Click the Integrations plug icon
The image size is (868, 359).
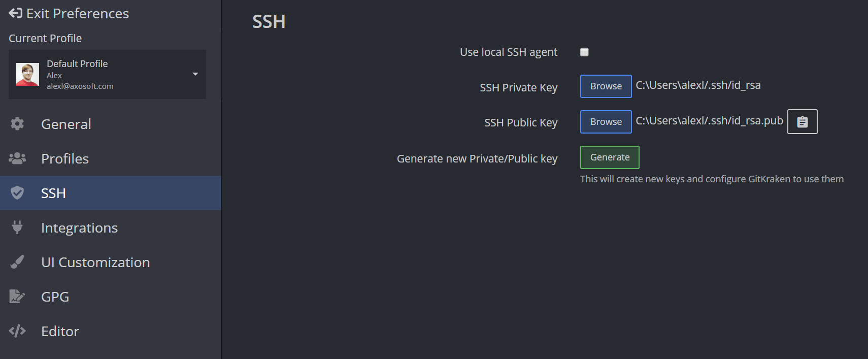pos(17,227)
